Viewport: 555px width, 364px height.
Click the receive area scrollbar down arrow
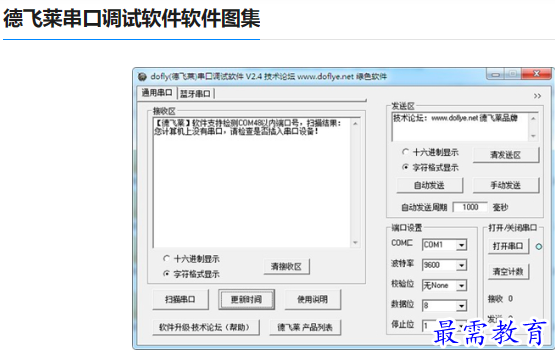(355, 243)
